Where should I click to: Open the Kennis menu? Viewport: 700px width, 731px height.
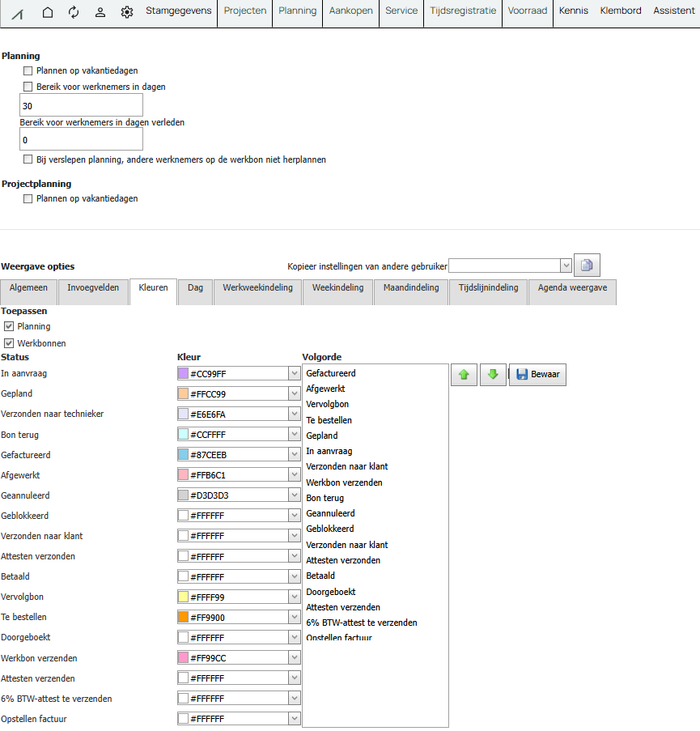pos(573,11)
